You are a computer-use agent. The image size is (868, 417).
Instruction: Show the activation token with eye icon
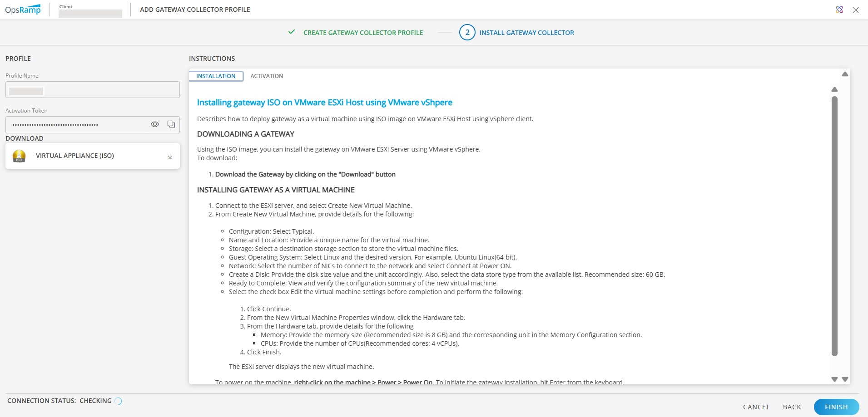(x=155, y=124)
